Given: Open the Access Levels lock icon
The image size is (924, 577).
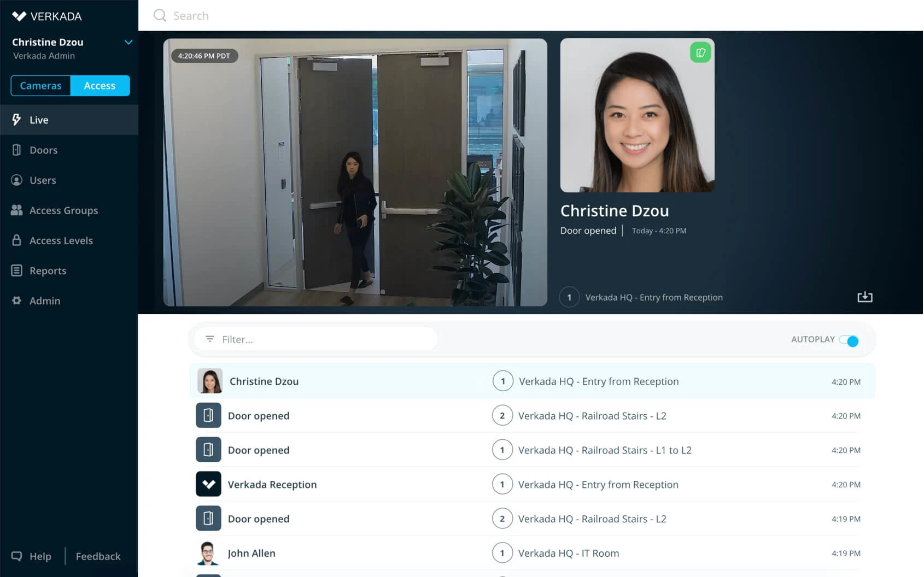Looking at the screenshot, I should pyautogui.click(x=16, y=240).
